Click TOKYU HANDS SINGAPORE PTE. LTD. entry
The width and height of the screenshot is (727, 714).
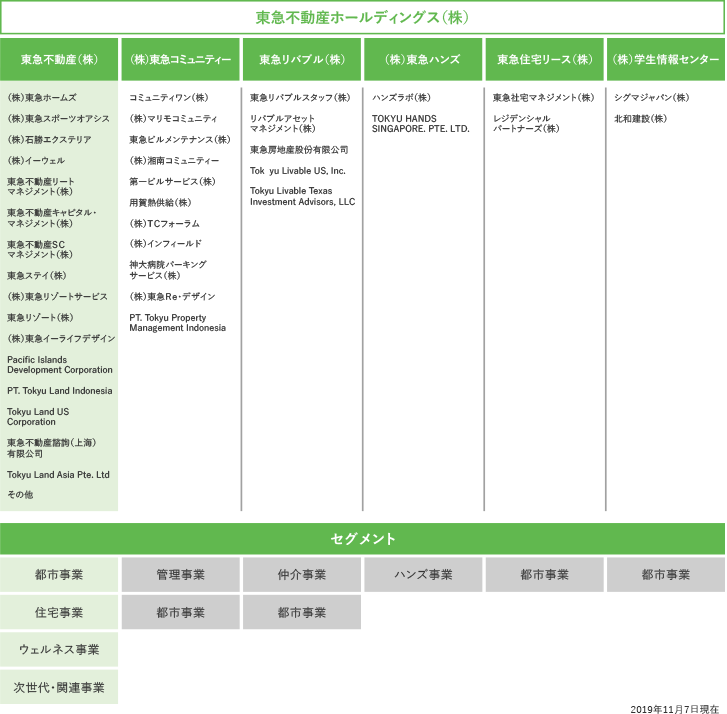(421, 124)
